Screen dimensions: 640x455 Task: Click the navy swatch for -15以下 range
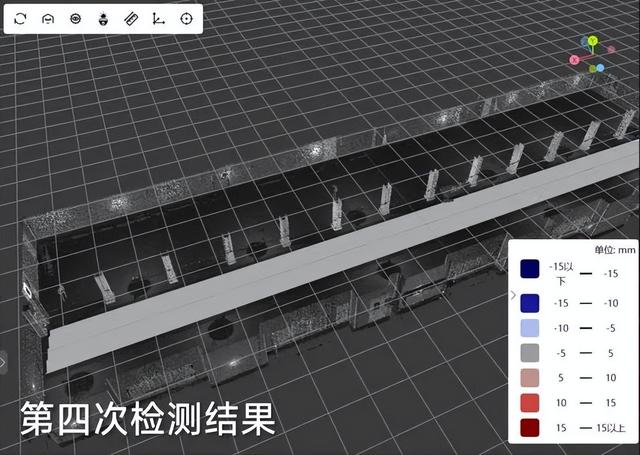[x=529, y=269]
